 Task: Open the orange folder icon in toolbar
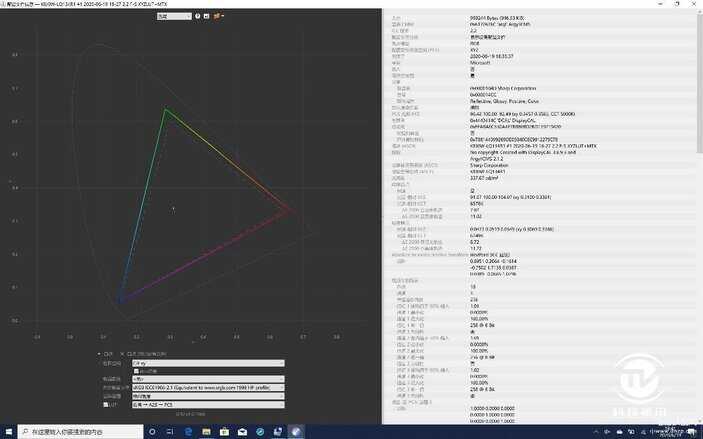(x=219, y=17)
